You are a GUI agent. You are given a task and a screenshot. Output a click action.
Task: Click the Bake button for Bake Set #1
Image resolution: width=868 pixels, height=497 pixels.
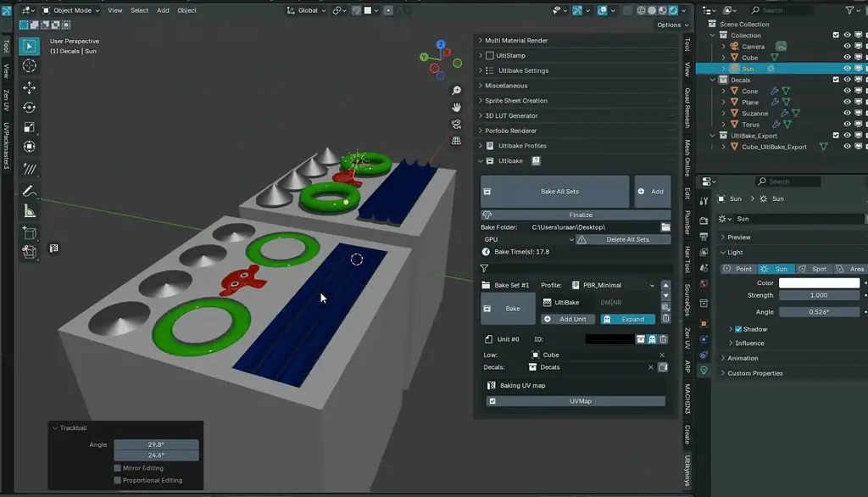508,309
